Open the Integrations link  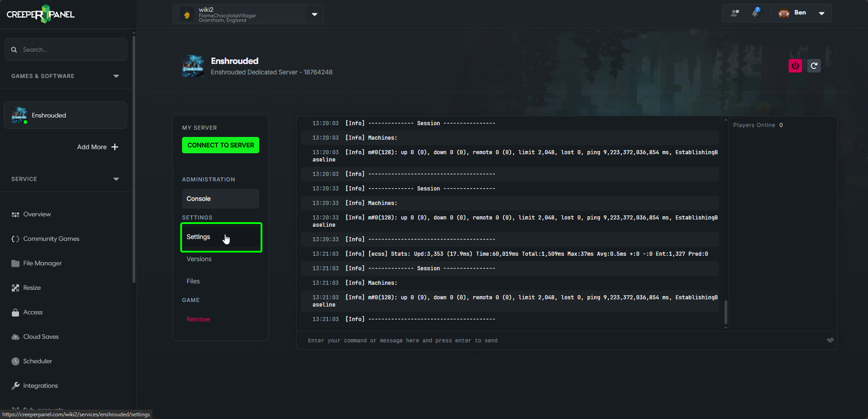[x=40, y=386]
